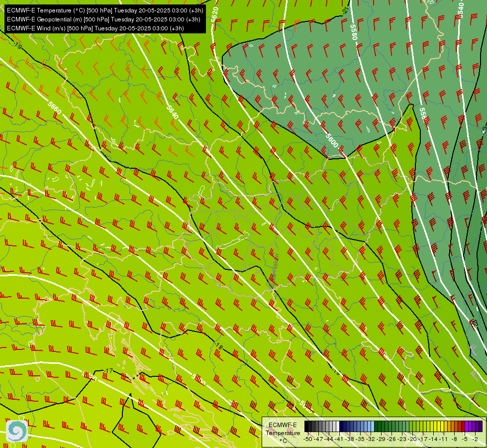The height and width of the screenshot is (448, 487).
Task: Click the -32 tick label on legend
Action: [371, 439]
